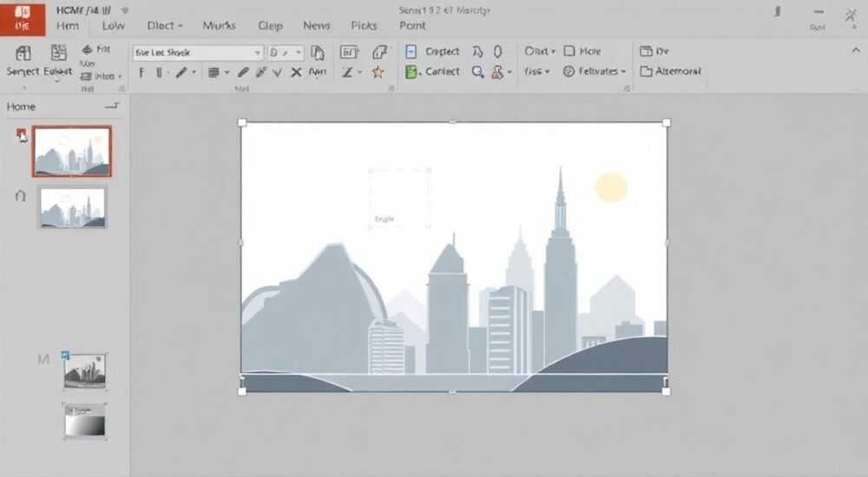Screen dimensions: 868x477
Task: Expand the Z style dropdown arrow
Action: click(x=360, y=73)
